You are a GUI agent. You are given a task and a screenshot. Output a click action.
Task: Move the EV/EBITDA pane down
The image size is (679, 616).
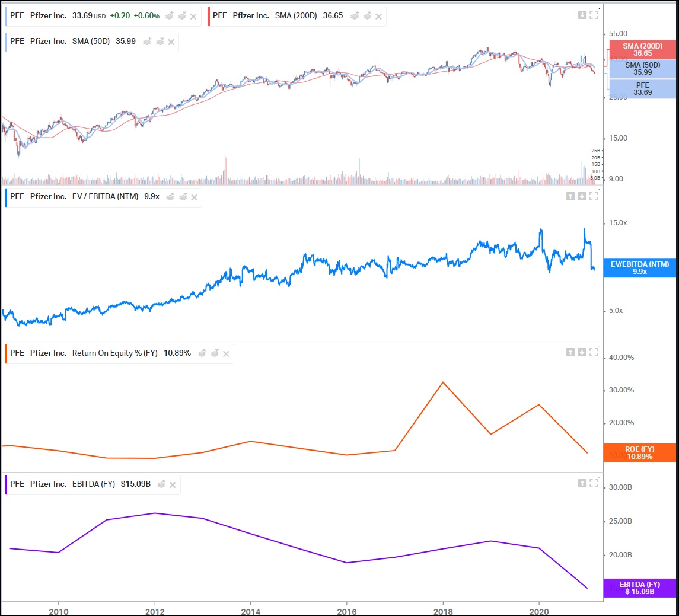582,196
